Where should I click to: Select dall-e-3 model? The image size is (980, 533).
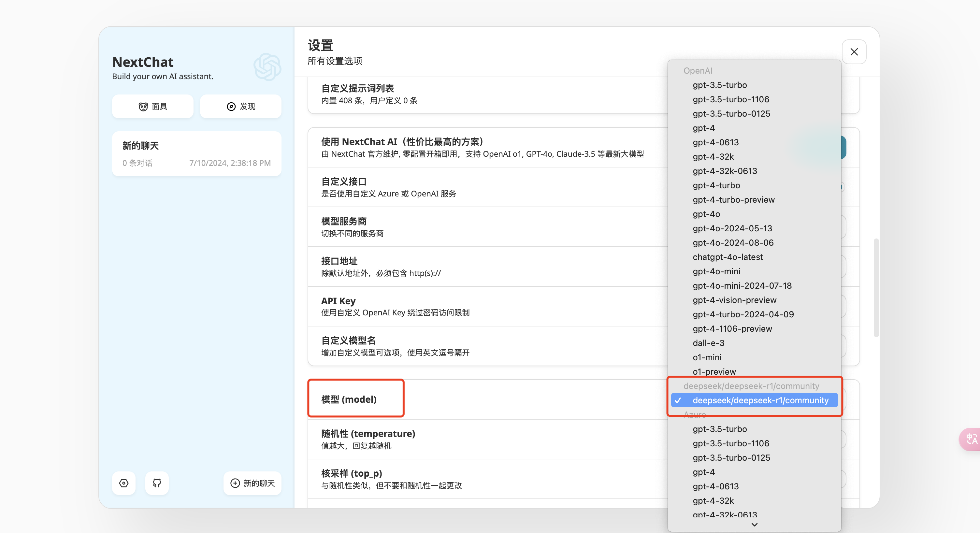pos(755,343)
